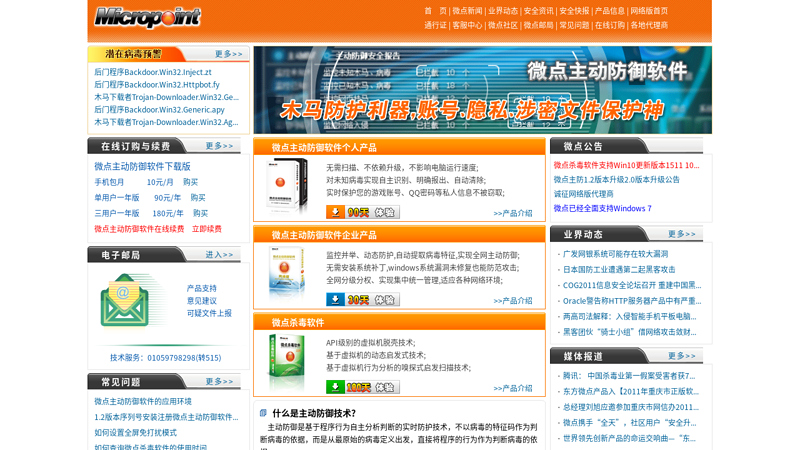Open 广发网银系统可能存在较大漏洞 news
This screenshot has width=800, height=450.
615,254
